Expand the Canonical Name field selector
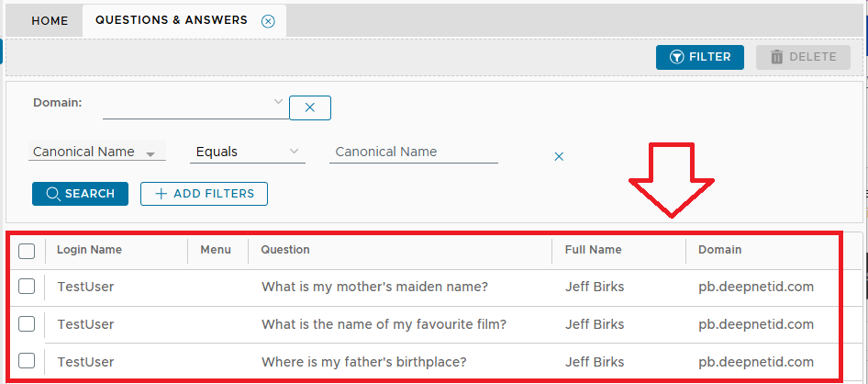The height and width of the screenshot is (384, 868). pos(150,153)
